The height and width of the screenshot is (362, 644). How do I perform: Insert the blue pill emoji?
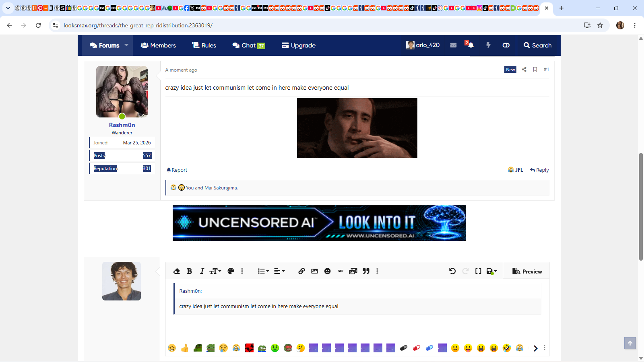[429, 348]
